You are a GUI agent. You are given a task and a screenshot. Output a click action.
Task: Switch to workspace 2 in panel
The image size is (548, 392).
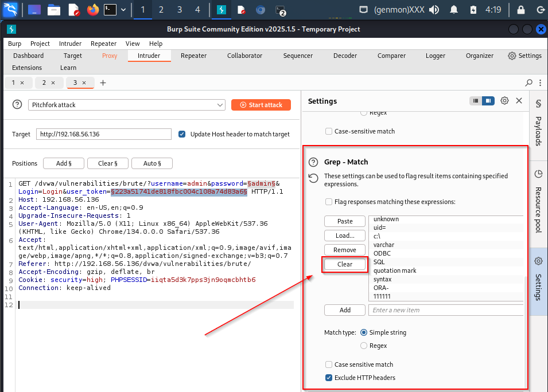click(x=161, y=10)
